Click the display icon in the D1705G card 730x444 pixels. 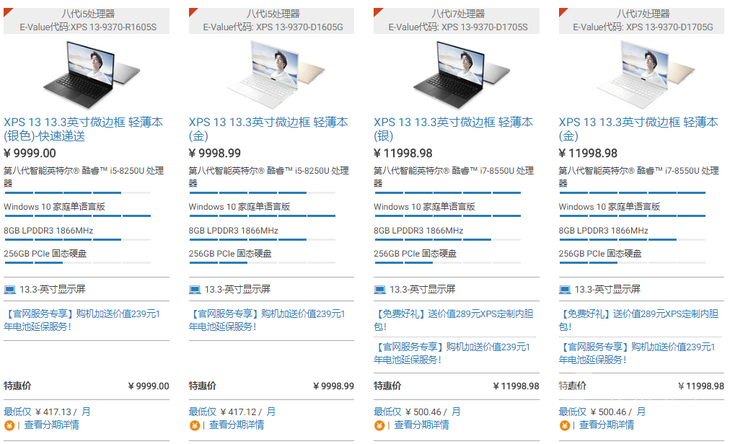(565, 290)
